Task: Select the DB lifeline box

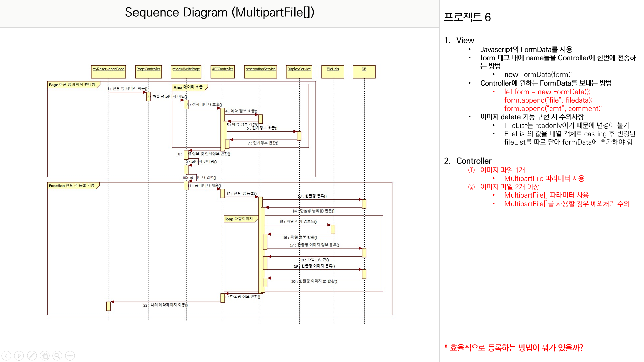Action: tap(364, 72)
